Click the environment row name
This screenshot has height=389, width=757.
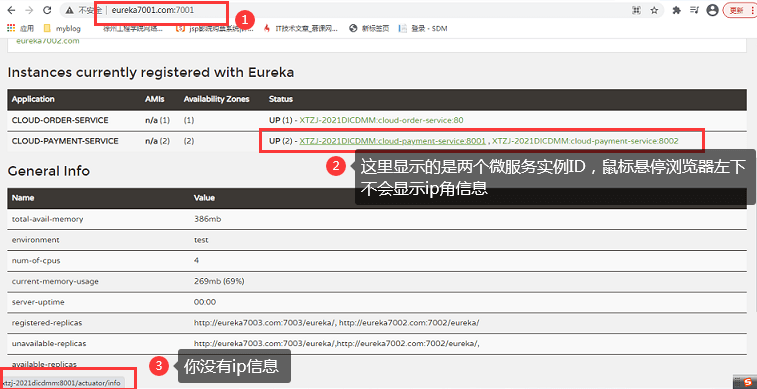(x=35, y=240)
